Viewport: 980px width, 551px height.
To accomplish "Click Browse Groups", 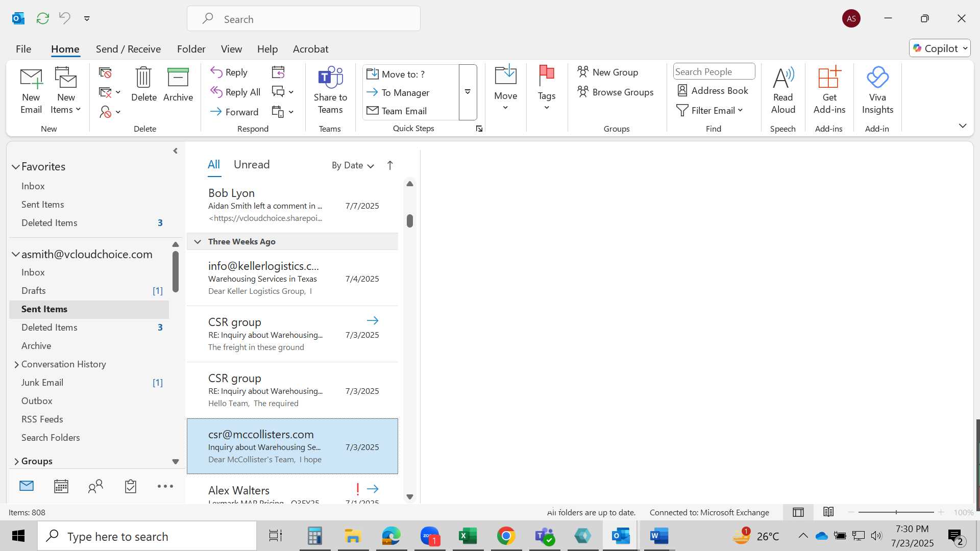I will [x=616, y=92].
